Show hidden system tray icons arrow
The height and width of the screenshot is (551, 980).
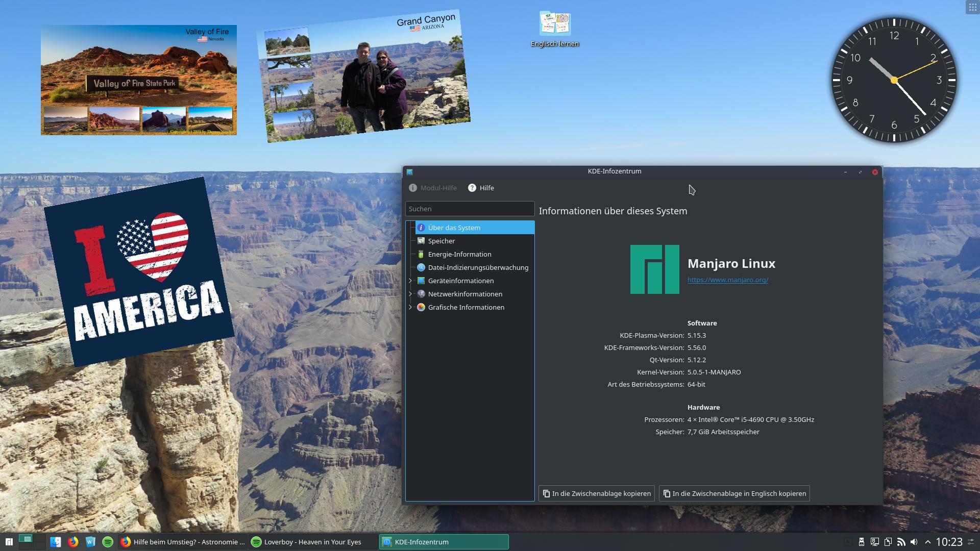tap(927, 542)
